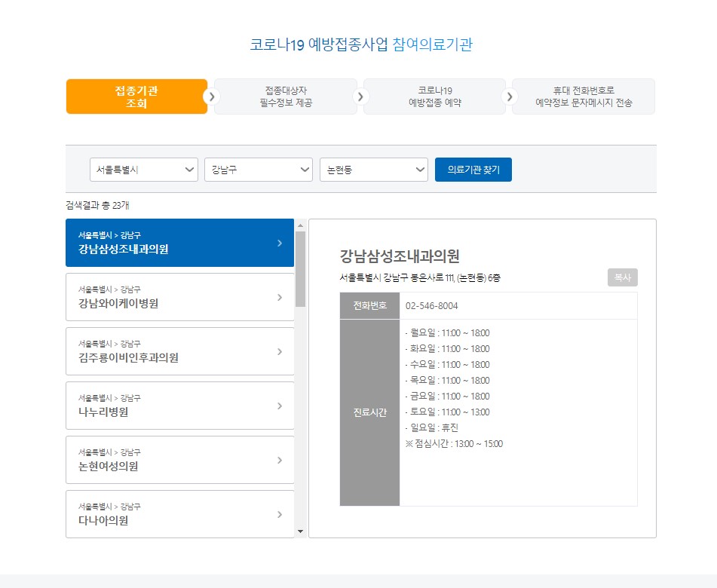717x588 pixels.
Task: Select 논현여성의원 in the results list
Action: click(179, 460)
